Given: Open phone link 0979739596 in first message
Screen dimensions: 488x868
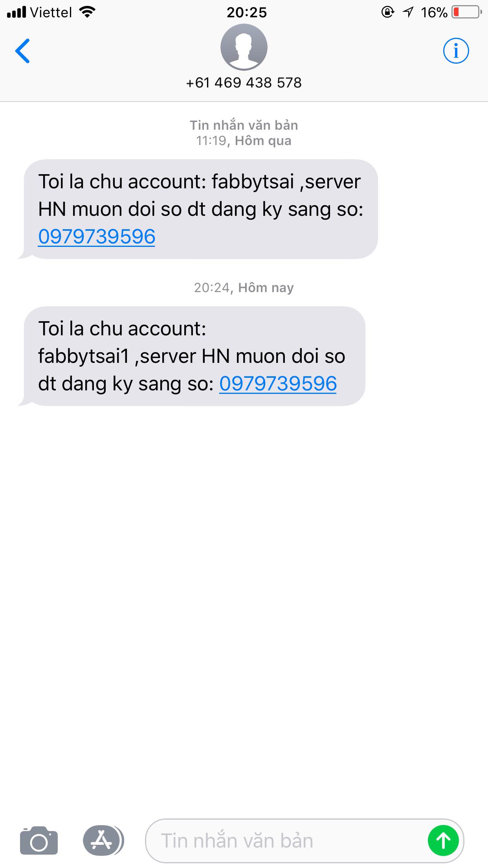Looking at the screenshot, I should point(97,237).
